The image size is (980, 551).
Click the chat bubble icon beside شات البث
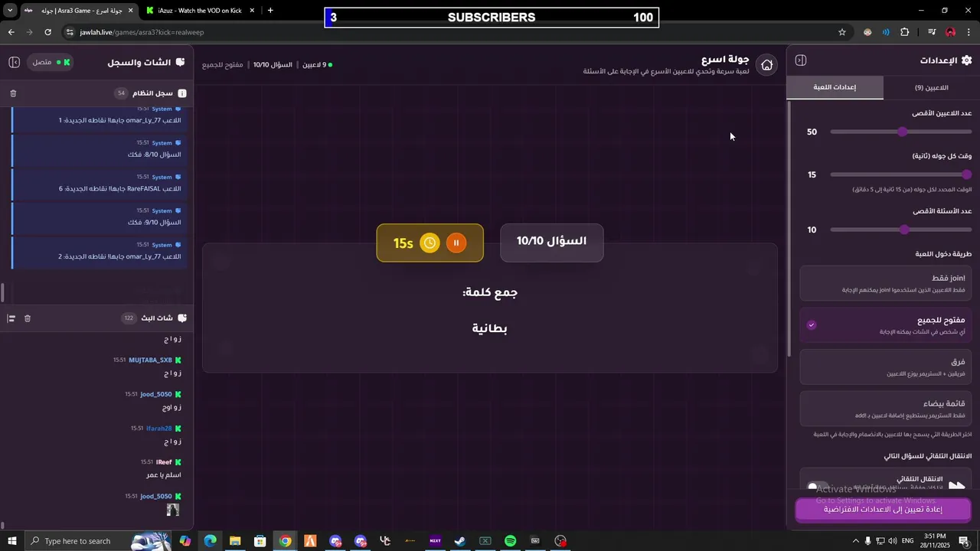(x=181, y=318)
